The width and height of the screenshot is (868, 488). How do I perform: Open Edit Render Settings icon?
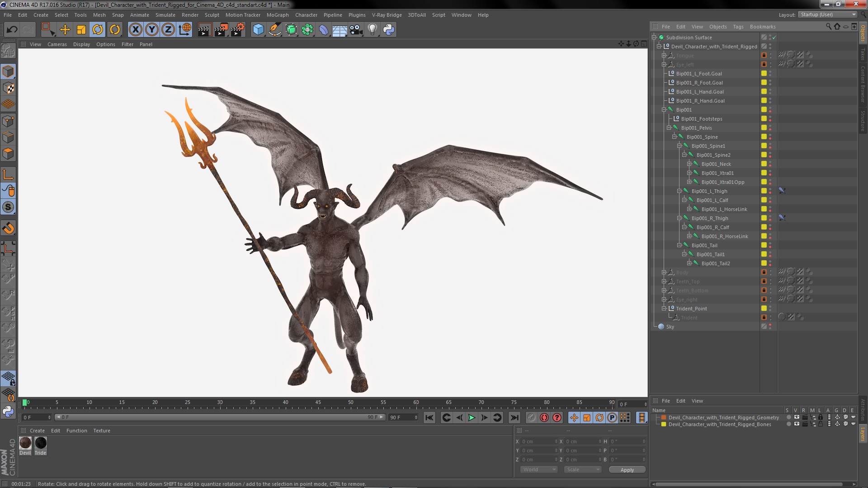pos(237,30)
